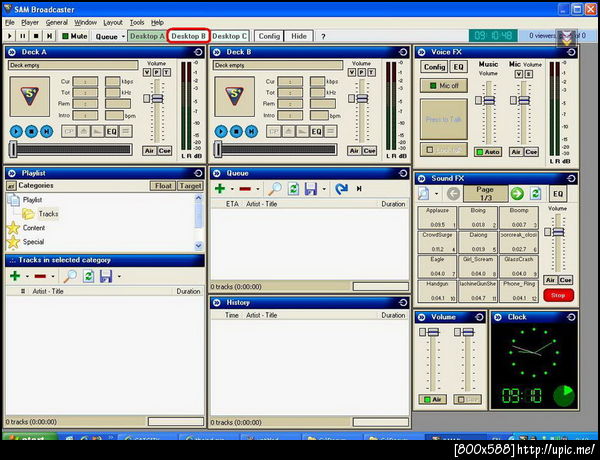Viewport: 600px width, 460px height.
Task: Collapse the History panel arrow icon
Action: click(x=217, y=303)
